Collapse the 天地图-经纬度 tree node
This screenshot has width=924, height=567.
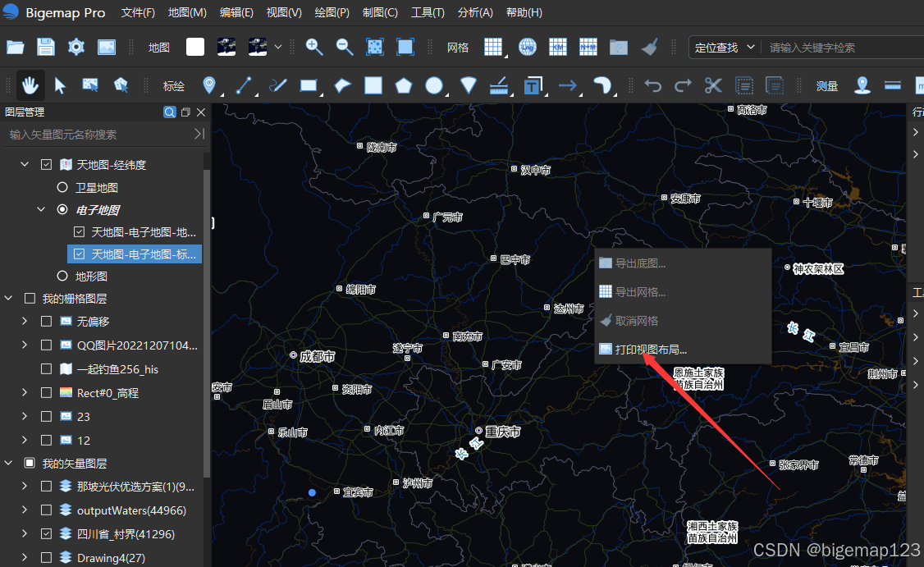[25, 164]
